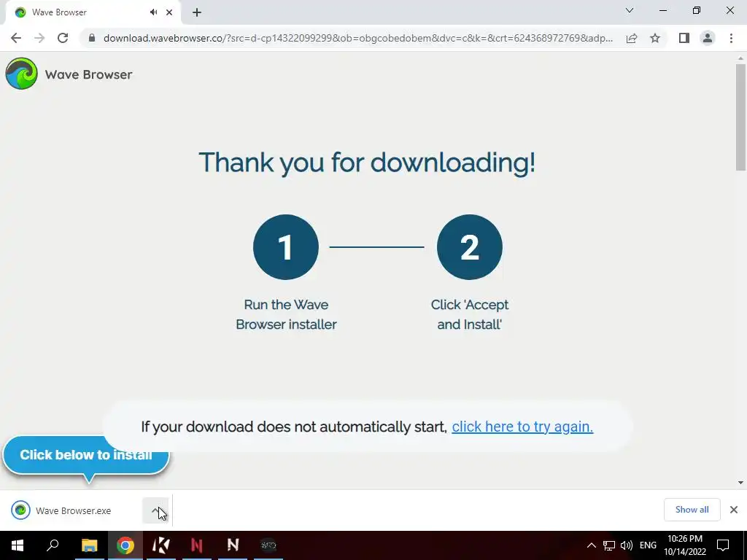Close the Wave Browser tab
The width and height of the screenshot is (747, 560).
pyautogui.click(x=169, y=12)
